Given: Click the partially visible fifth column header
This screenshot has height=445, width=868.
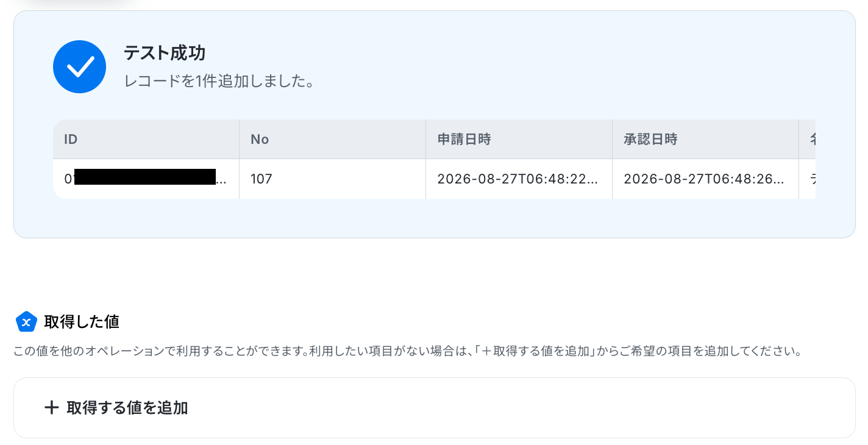Looking at the screenshot, I should pyautogui.click(x=807, y=139).
